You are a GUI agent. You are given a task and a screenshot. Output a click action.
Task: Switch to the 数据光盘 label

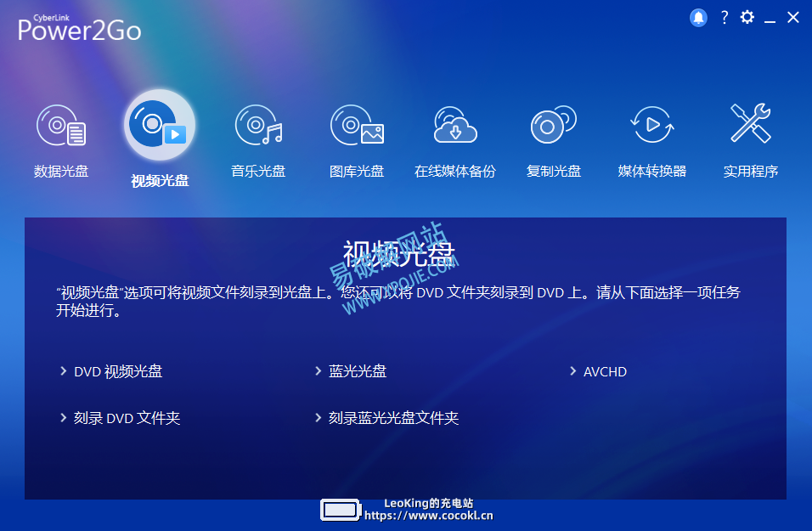61,171
